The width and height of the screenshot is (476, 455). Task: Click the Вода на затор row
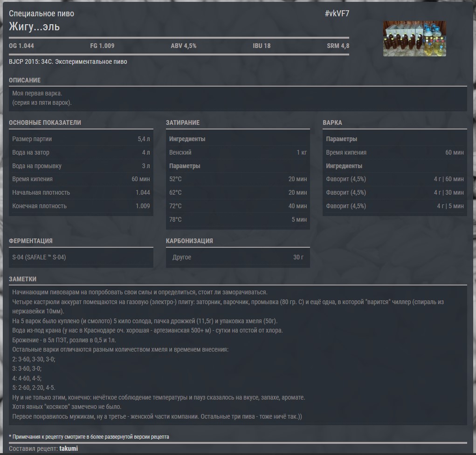(81, 152)
